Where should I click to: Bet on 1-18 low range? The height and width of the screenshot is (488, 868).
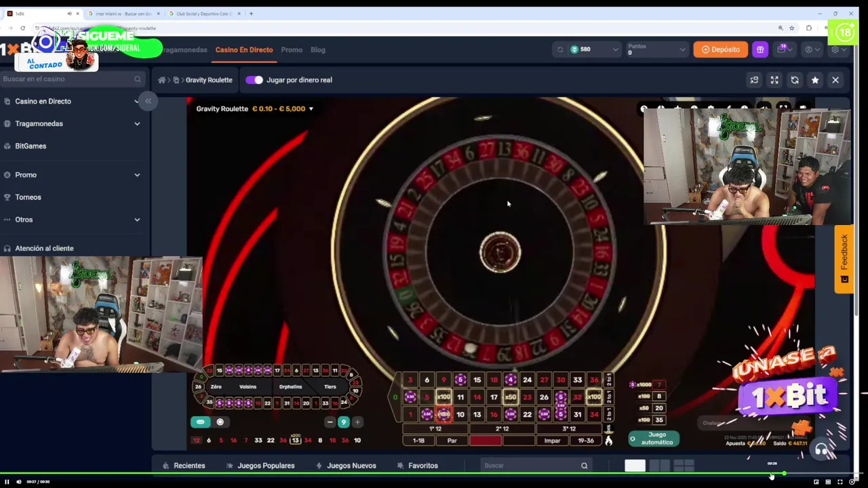[x=418, y=441]
